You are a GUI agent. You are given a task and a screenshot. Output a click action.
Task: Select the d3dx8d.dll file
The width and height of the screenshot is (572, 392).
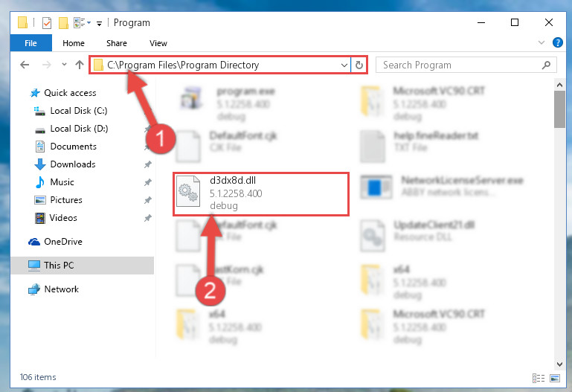[x=261, y=194]
